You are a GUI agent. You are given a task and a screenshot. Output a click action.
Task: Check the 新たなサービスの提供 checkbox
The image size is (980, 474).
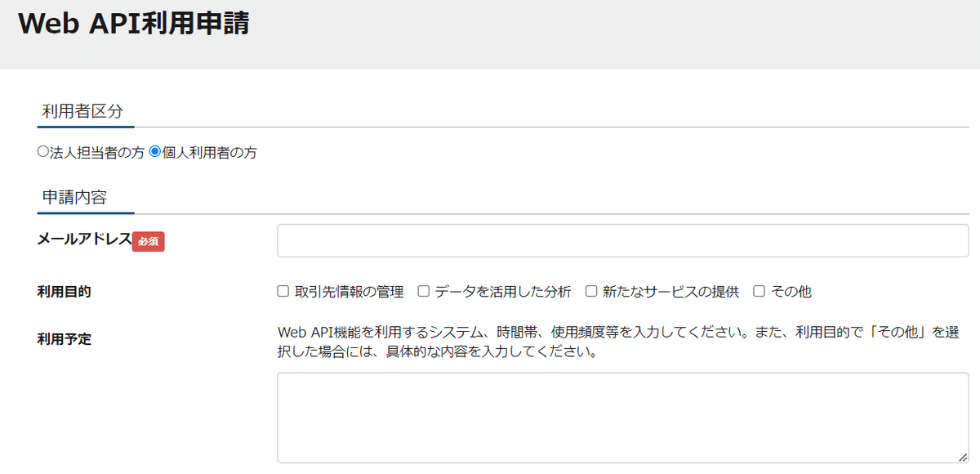590,290
